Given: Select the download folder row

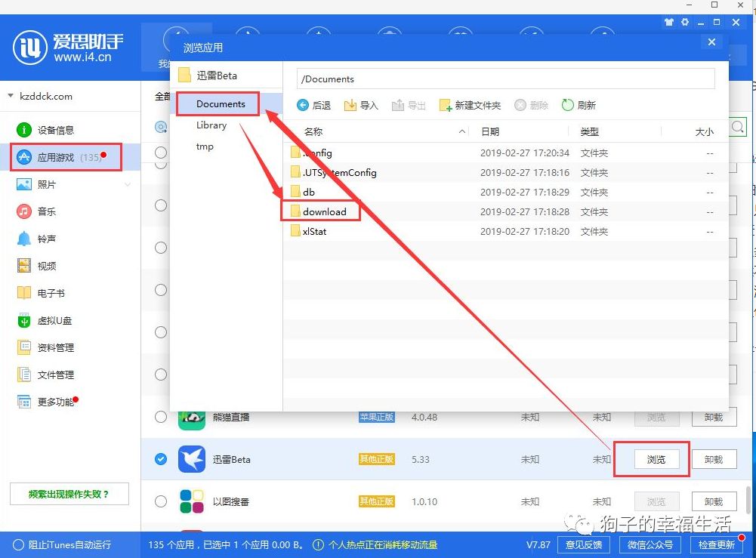Looking at the screenshot, I should point(505,211).
